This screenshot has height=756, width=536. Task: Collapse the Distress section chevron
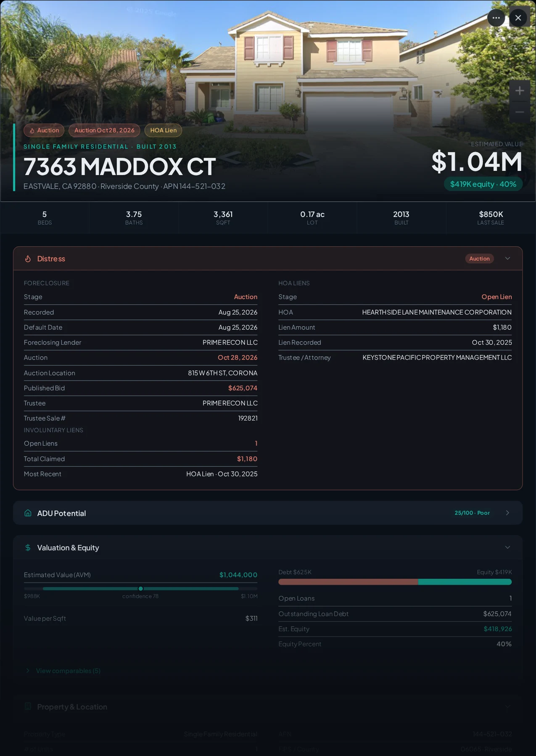click(507, 259)
